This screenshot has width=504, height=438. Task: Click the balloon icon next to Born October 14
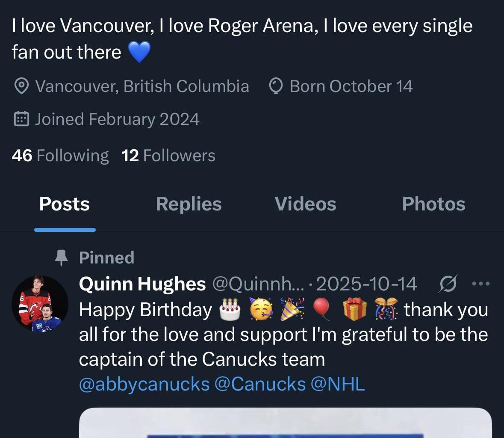tap(276, 86)
